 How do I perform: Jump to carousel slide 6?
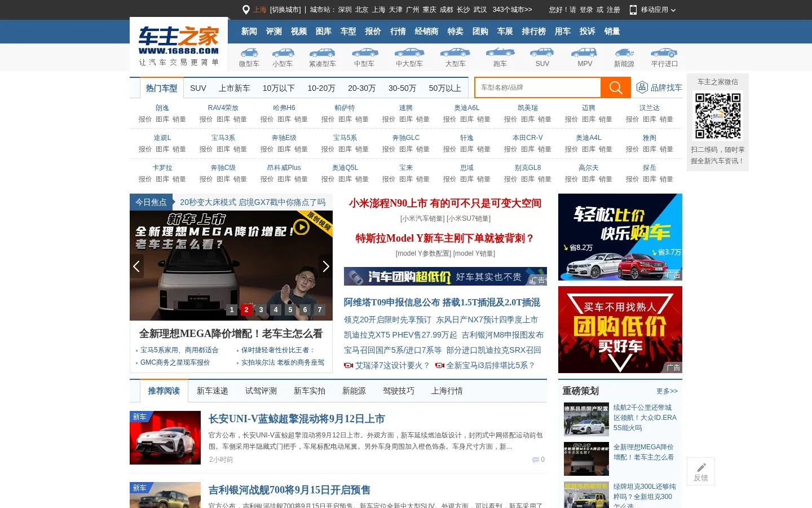pos(305,309)
